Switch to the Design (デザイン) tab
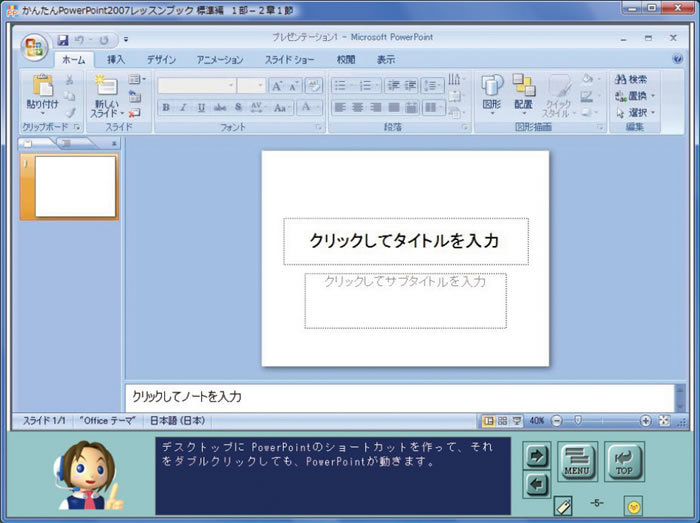This screenshot has height=523, width=700. click(161, 59)
